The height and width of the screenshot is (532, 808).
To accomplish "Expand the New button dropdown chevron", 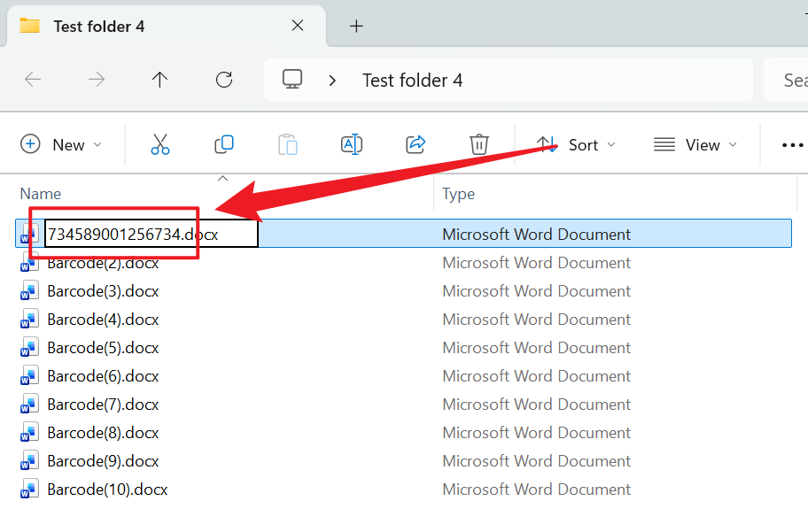I will tap(97, 143).
